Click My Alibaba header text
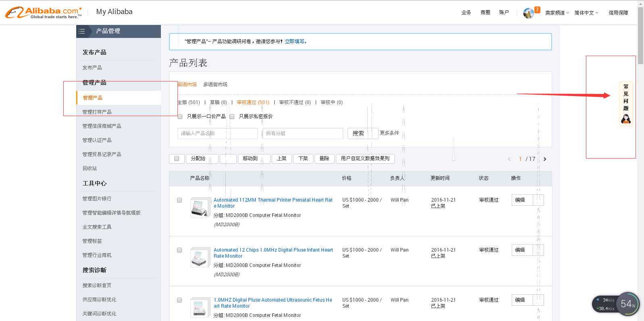Image resolution: width=644 pixels, height=321 pixels. [115, 12]
